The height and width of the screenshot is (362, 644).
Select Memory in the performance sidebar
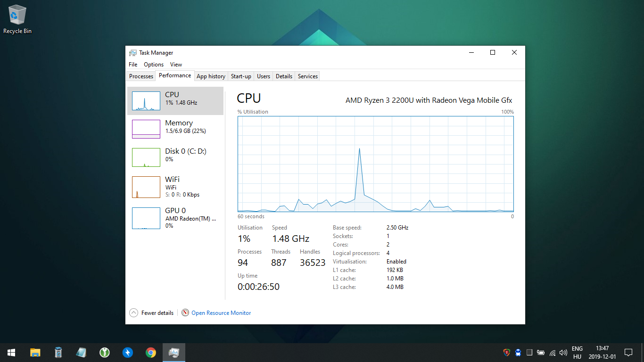[175, 129]
